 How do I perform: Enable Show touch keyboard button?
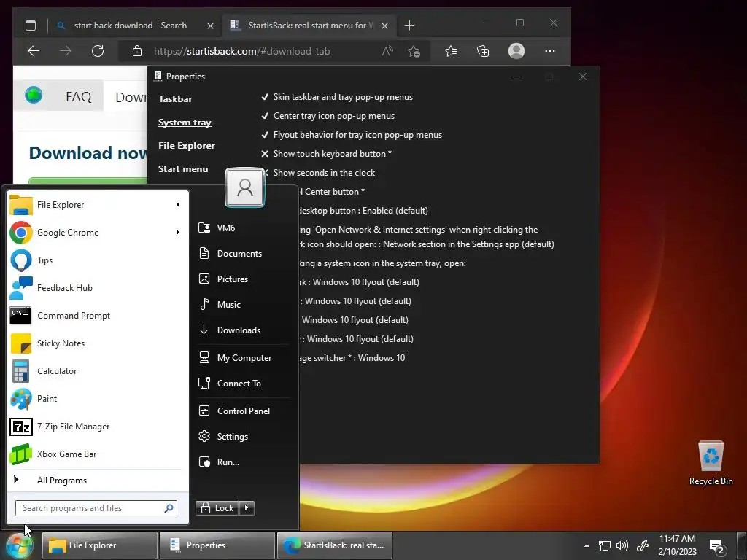(x=326, y=154)
